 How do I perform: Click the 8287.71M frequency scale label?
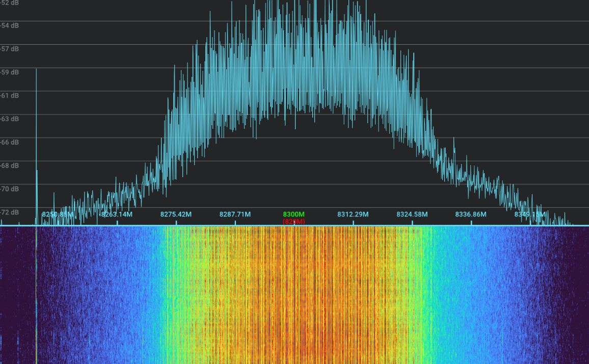click(x=235, y=215)
